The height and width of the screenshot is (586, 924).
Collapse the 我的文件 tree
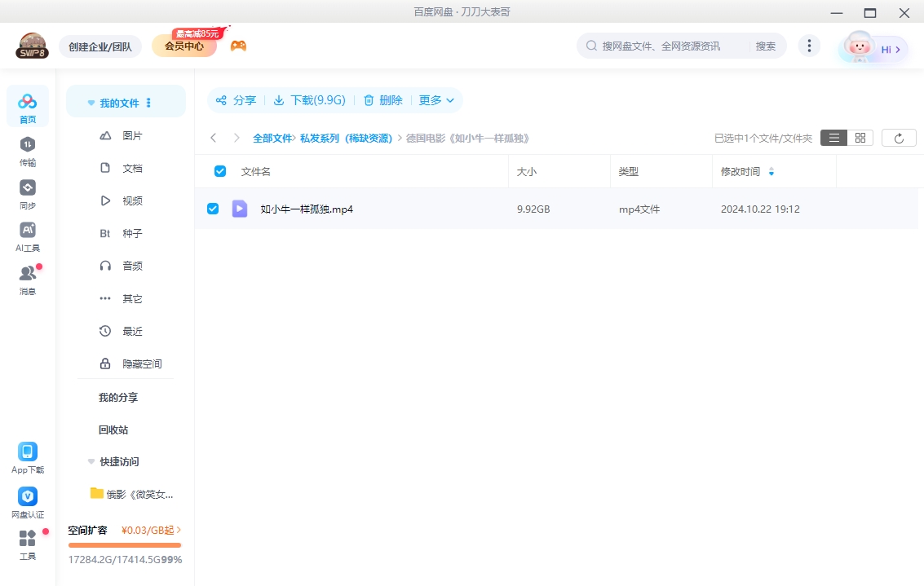pos(91,102)
